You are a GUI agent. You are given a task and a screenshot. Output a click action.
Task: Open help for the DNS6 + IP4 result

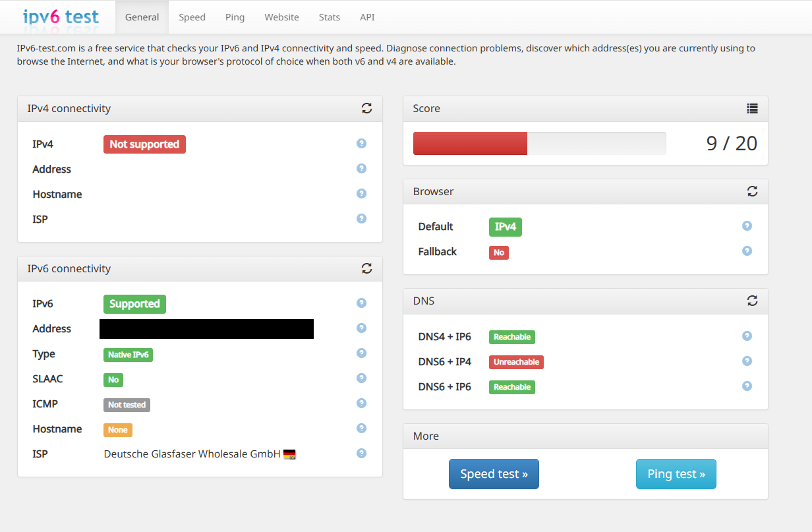(747, 361)
